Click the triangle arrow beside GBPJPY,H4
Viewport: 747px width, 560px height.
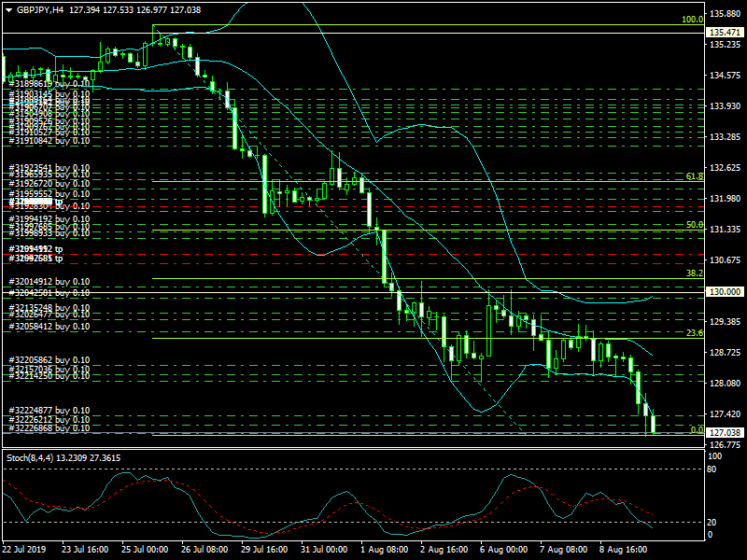tap(9, 10)
